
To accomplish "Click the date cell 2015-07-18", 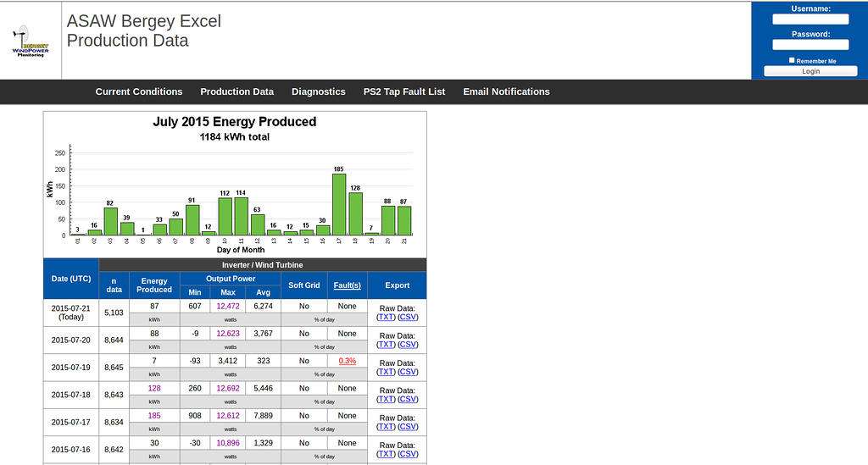I will [71, 395].
